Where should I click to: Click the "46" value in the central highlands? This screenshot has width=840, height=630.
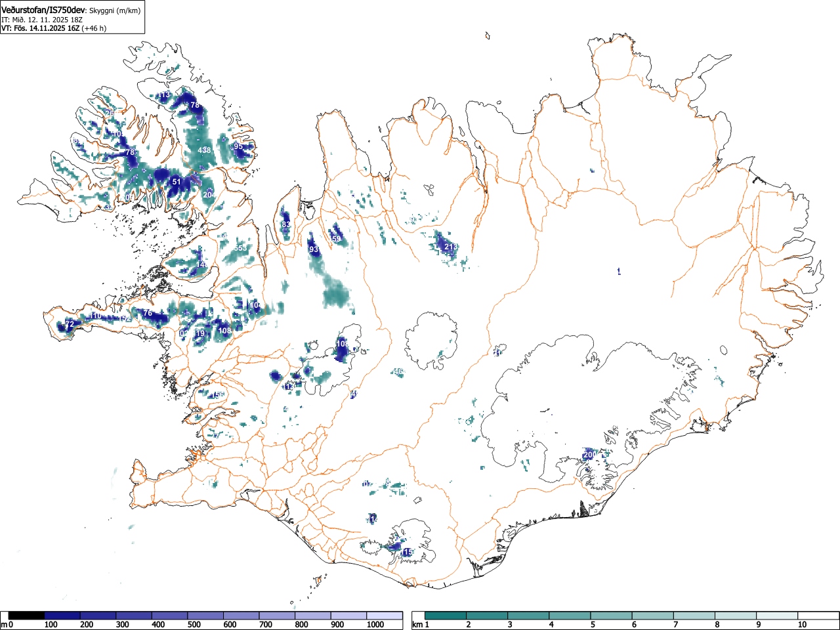398,371
